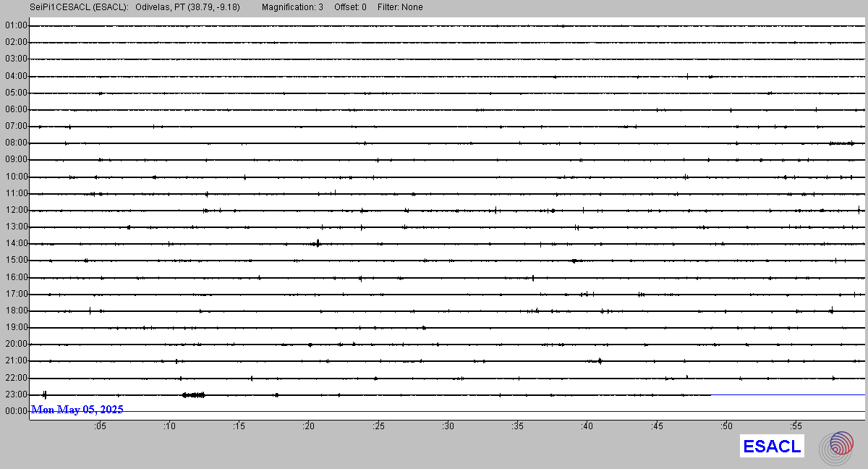This screenshot has height=469, width=868.
Task: Select the 23:00 hour label
Action: [x=16, y=394]
